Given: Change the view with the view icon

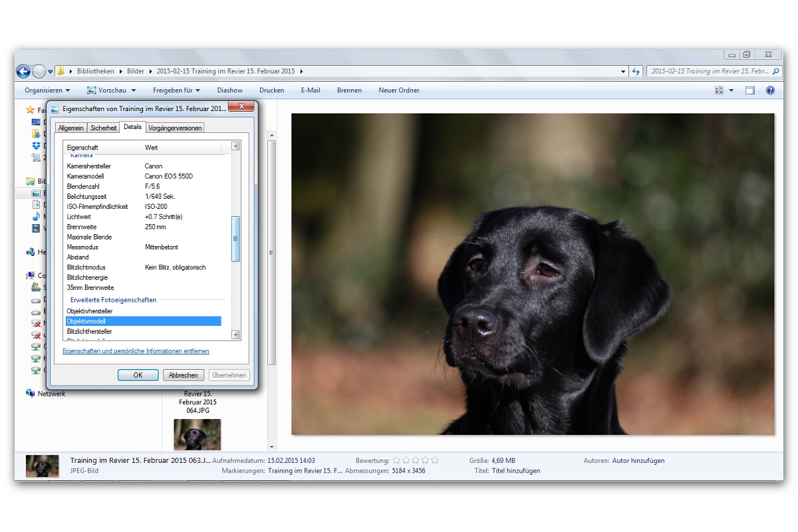Looking at the screenshot, I should tap(719, 90).
